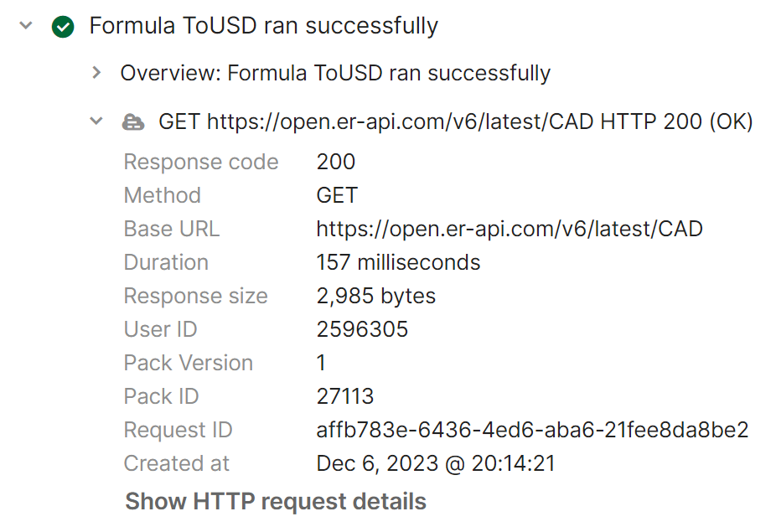Click the Method value GET
776x532 pixels.
[x=337, y=195]
